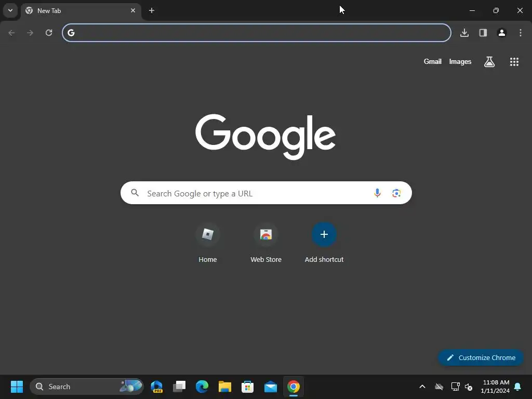
Task: Click the Search Google or type a URL box
Action: (x=266, y=193)
